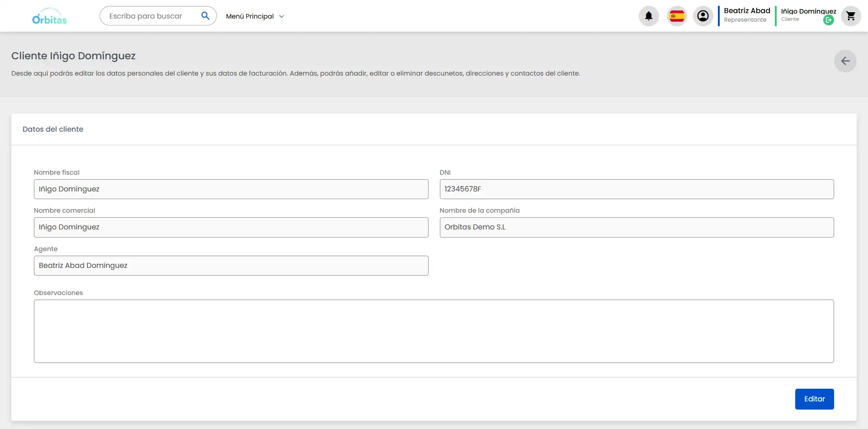Viewport: 868px width, 429px height.
Task: Click the Observaciones text area
Action: [434, 331]
